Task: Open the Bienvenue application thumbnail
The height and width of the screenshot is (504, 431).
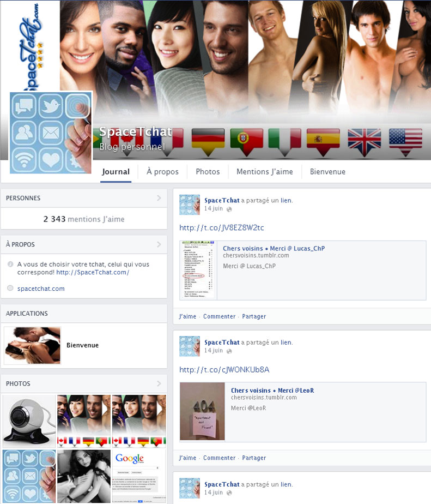Action: coord(33,345)
